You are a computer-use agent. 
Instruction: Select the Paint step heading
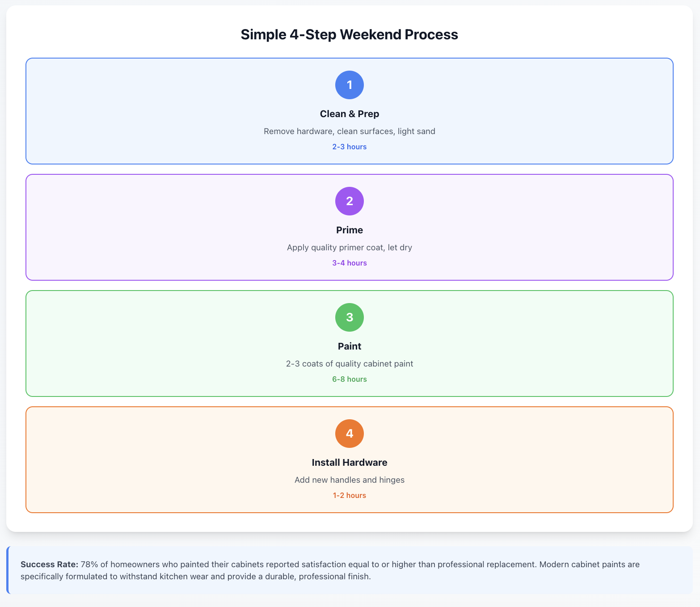tap(350, 346)
